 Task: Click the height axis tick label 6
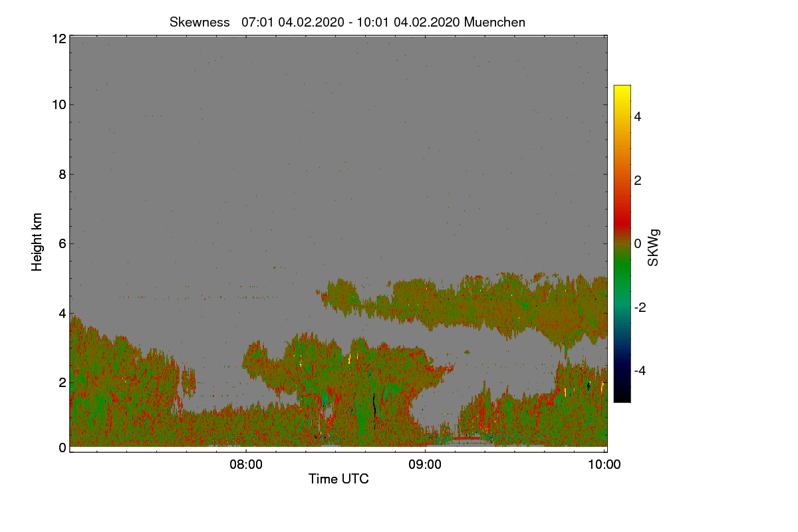[x=62, y=243]
